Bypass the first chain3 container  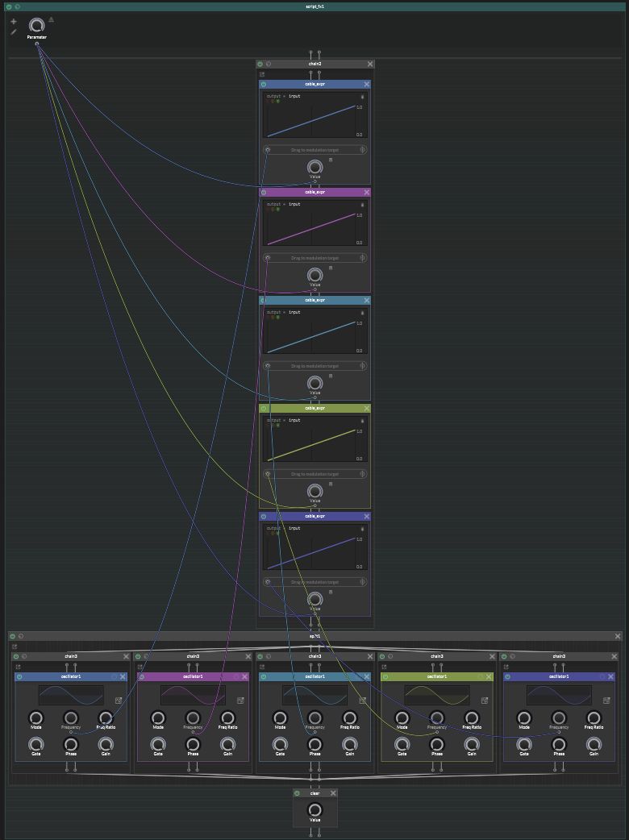15,656
